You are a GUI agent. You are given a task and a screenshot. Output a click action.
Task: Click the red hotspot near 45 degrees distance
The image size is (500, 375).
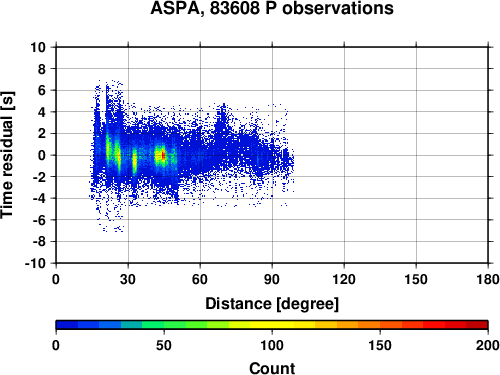click(163, 155)
